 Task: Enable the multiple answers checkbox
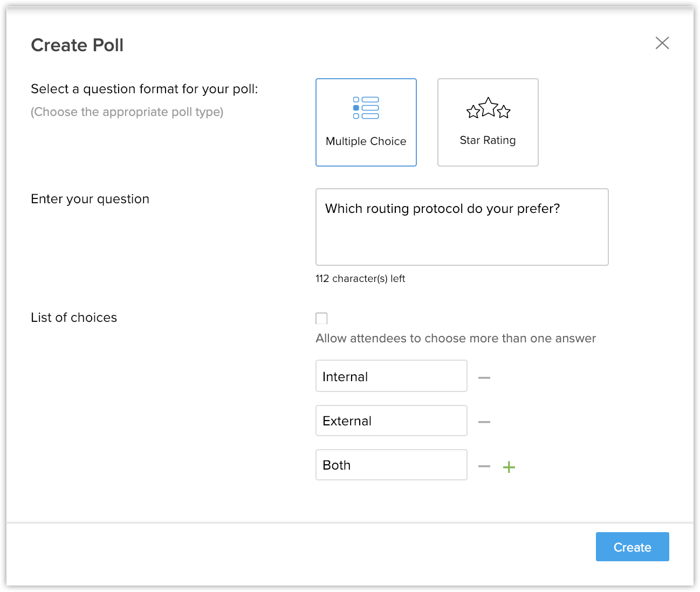(x=321, y=318)
